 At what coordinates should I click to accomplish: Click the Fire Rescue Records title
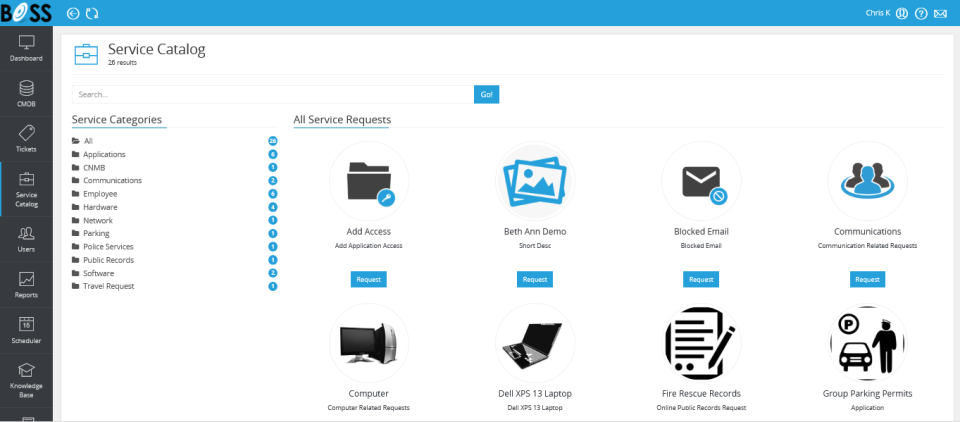(x=701, y=393)
